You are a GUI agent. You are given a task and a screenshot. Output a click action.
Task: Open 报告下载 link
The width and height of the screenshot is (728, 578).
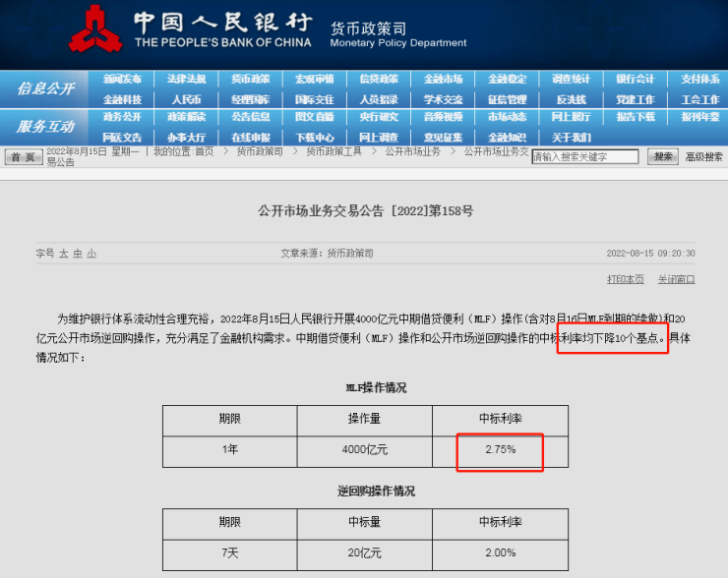[x=636, y=117]
